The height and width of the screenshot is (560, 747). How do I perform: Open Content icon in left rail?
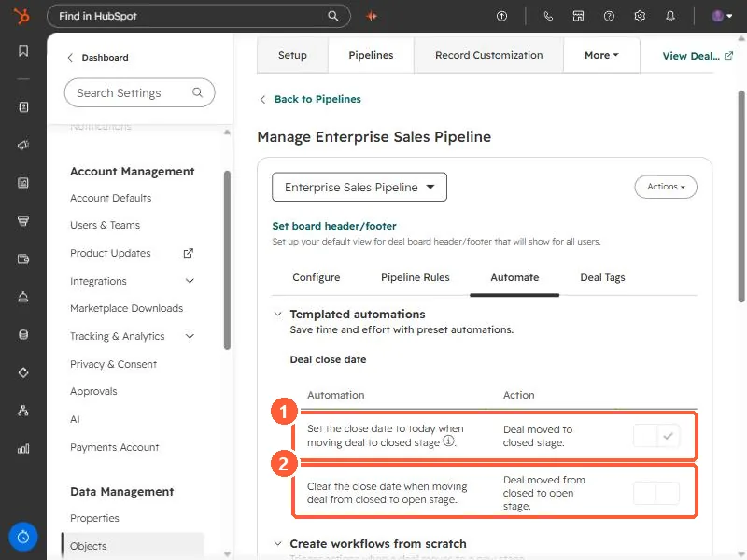point(23,183)
